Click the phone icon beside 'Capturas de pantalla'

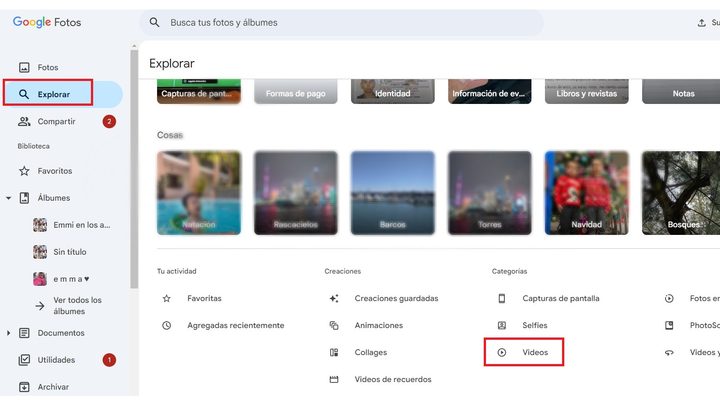[502, 298]
